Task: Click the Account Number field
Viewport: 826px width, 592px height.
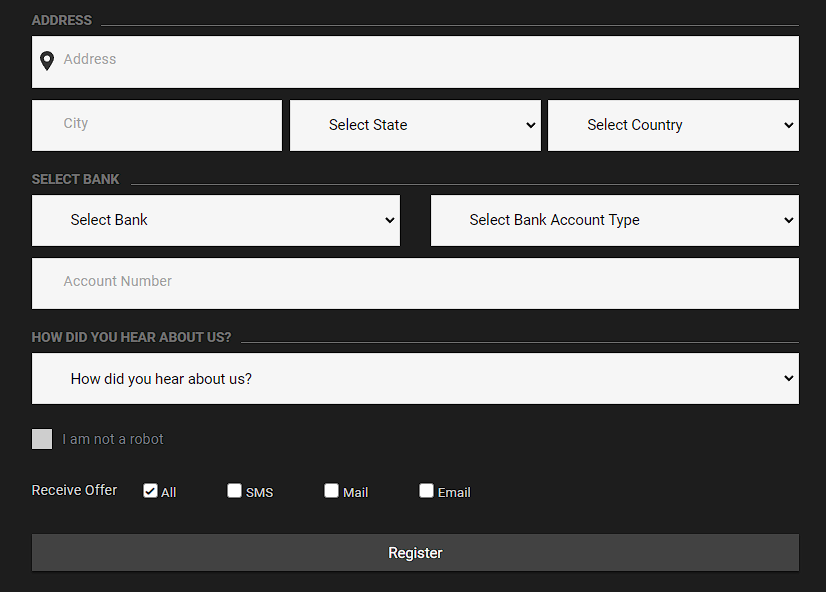Action: (x=415, y=283)
